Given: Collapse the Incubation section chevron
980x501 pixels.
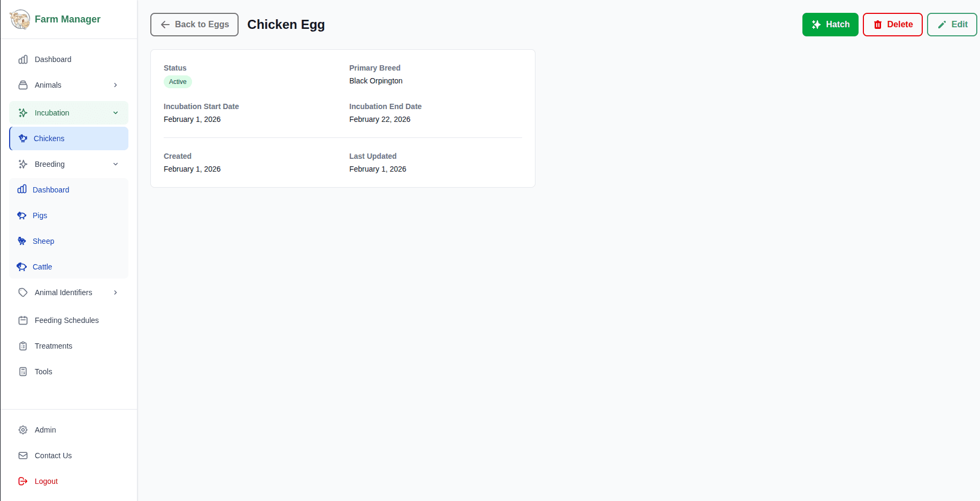Looking at the screenshot, I should (x=116, y=113).
